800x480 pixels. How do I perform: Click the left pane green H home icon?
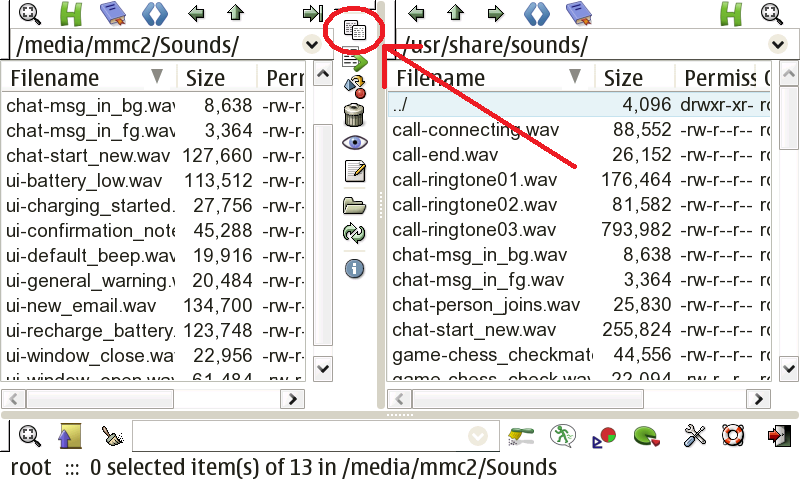(71, 13)
